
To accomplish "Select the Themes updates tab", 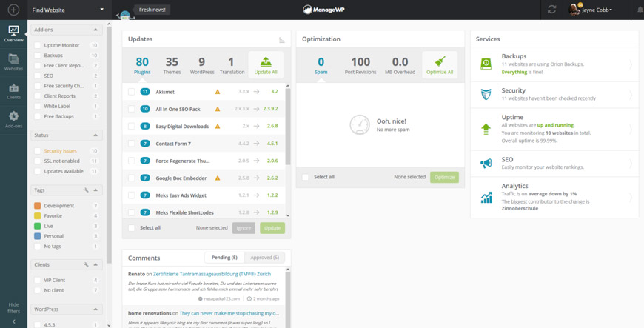I will pyautogui.click(x=172, y=65).
